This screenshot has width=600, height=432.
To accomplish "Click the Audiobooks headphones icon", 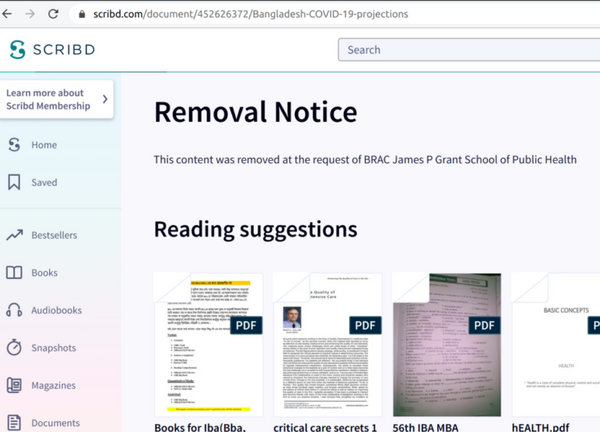I will 14,310.
